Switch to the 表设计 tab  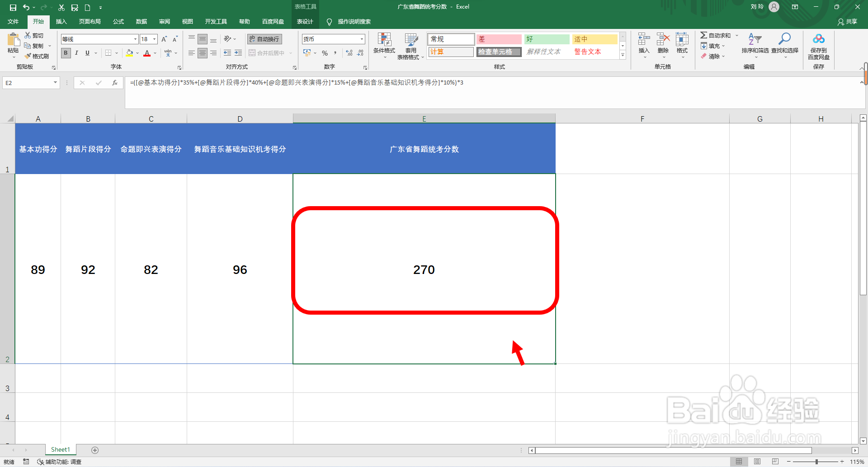point(305,21)
